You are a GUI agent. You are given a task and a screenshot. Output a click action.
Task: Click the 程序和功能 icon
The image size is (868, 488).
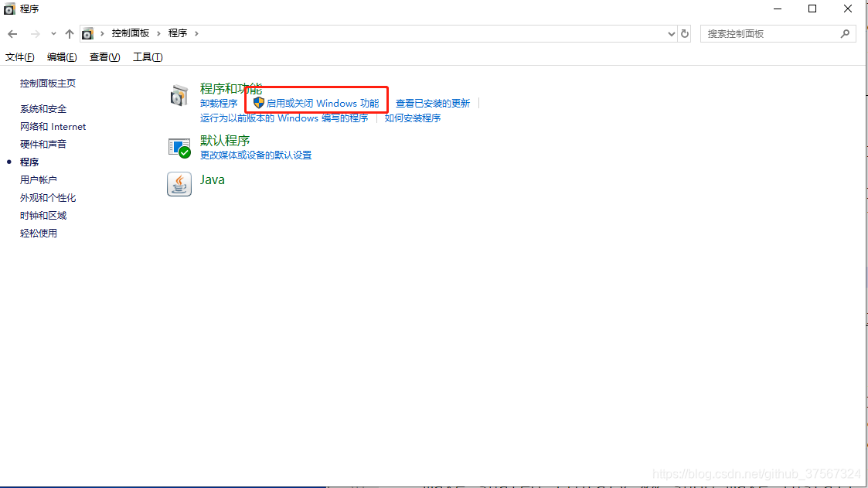[x=179, y=96]
